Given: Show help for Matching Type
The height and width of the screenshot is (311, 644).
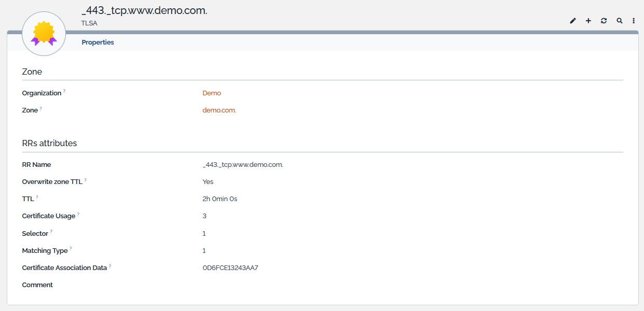Looking at the screenshot, I should point(71,249).
